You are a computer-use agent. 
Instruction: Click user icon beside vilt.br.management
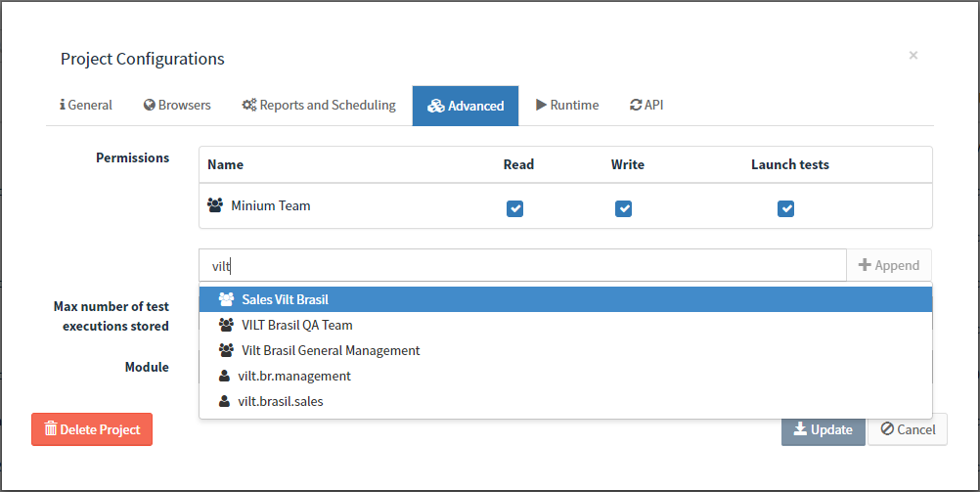[x=224, y=376]
